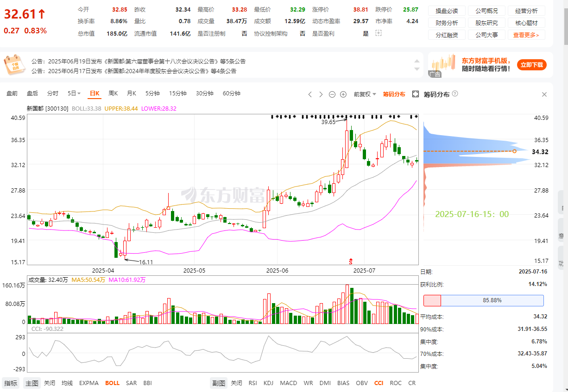Click average cost 34.32 marker dot
Image resolution: width=568 pixels, height=392 pixels.
point(514,151)
